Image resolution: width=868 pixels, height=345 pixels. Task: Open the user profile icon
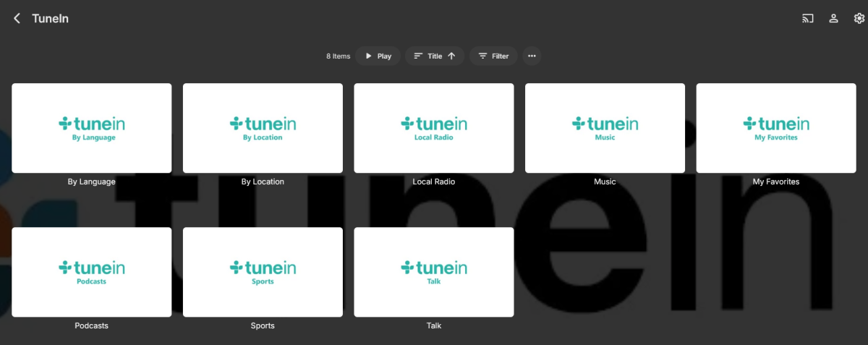(833, 18)
